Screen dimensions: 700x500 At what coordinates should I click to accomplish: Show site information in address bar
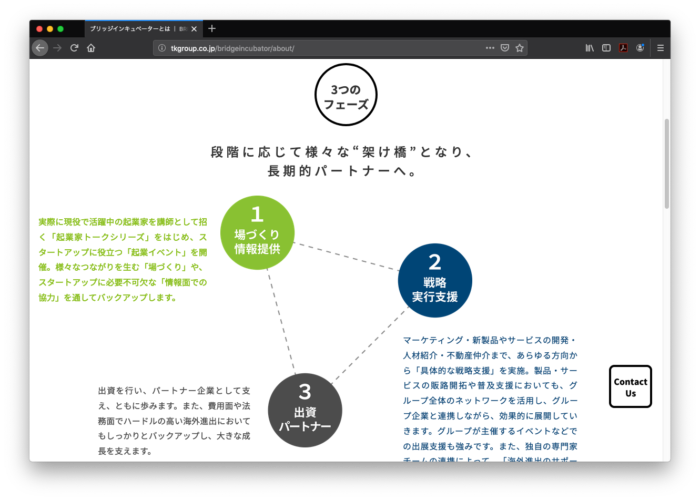tap(162, 48)
